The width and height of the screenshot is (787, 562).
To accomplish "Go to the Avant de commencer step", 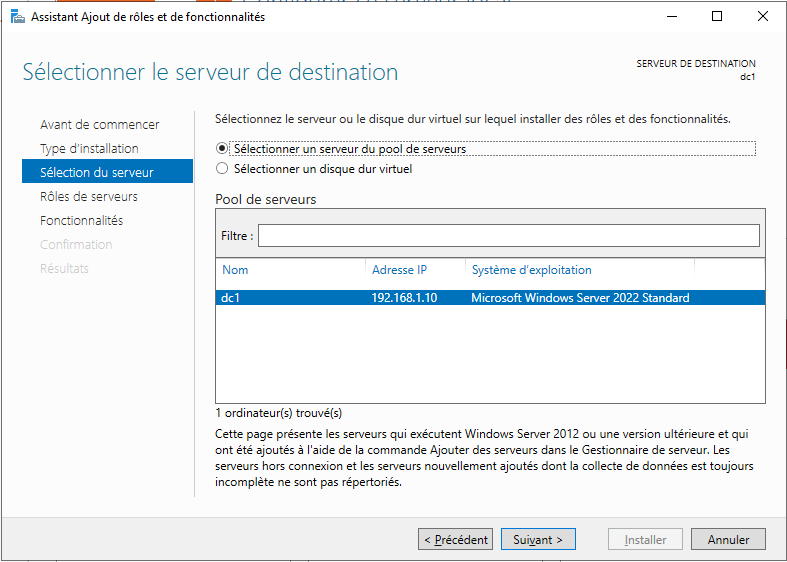I will [x=99, y=125].
